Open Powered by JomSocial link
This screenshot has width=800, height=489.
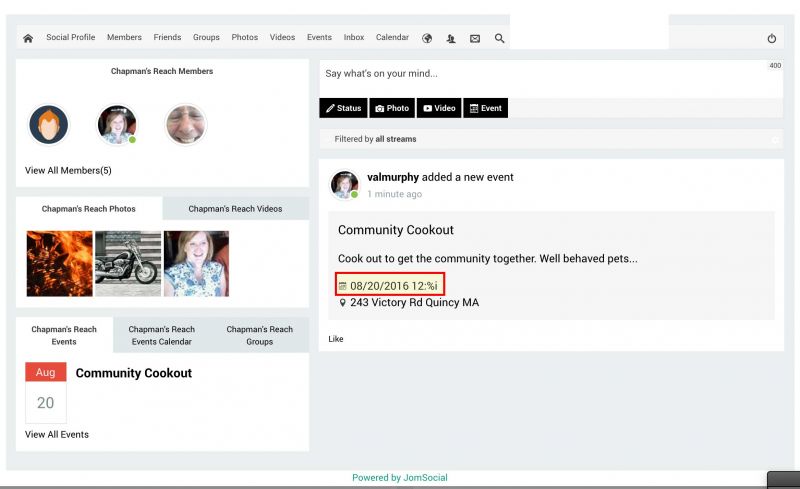(399, 478)
